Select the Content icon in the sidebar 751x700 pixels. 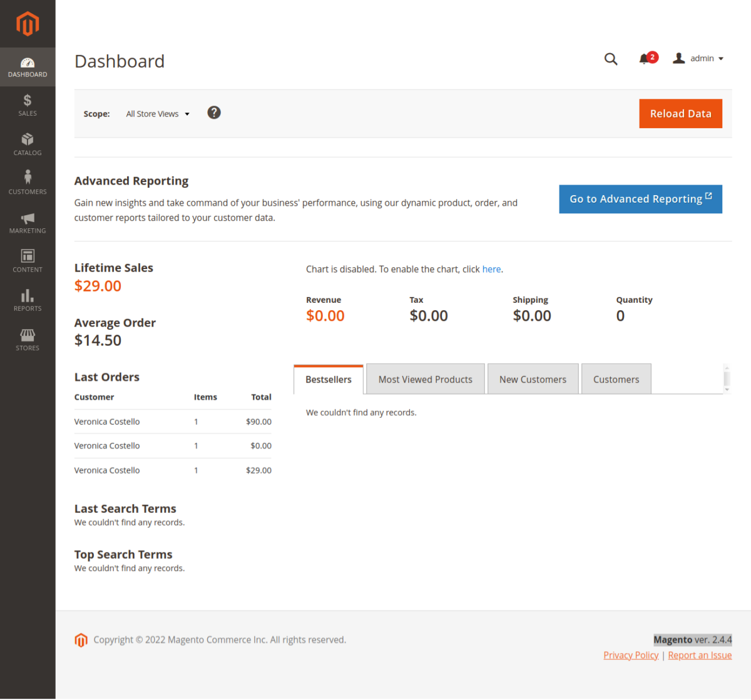[x=27, y=261]
